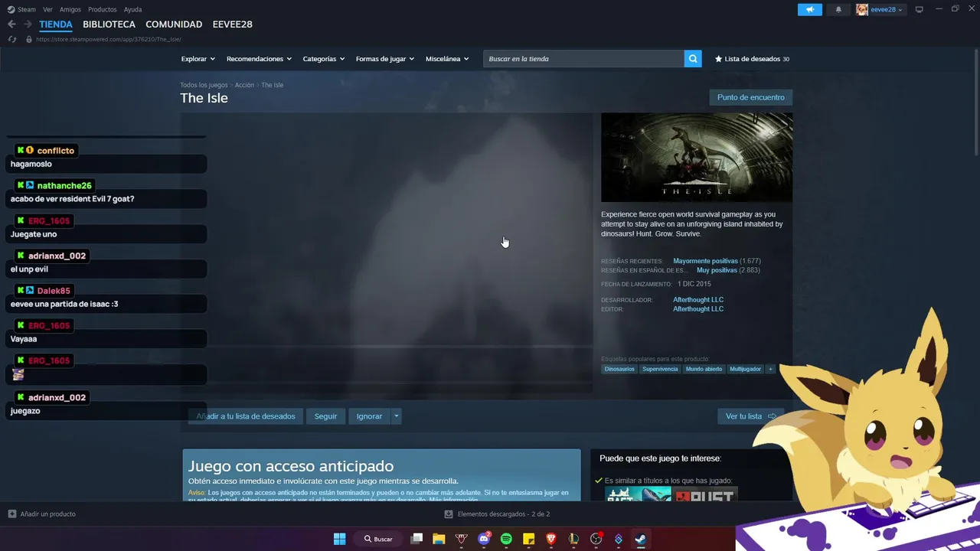This screenshot has height=551, width=980.
Task: Open Sticky Notes from the taskbar
Action: (528, 539)
